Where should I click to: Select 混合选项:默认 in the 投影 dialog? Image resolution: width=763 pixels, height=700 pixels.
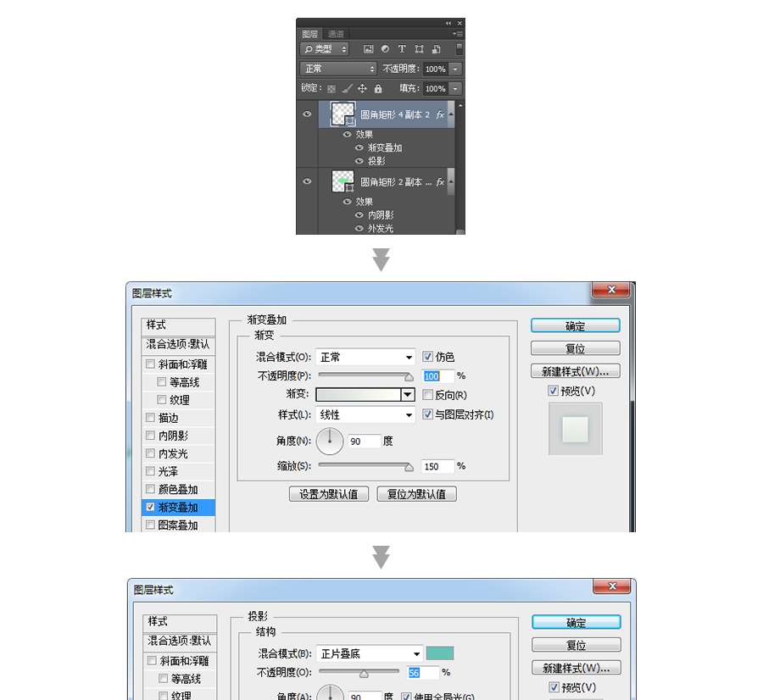[x=180, y=641]
